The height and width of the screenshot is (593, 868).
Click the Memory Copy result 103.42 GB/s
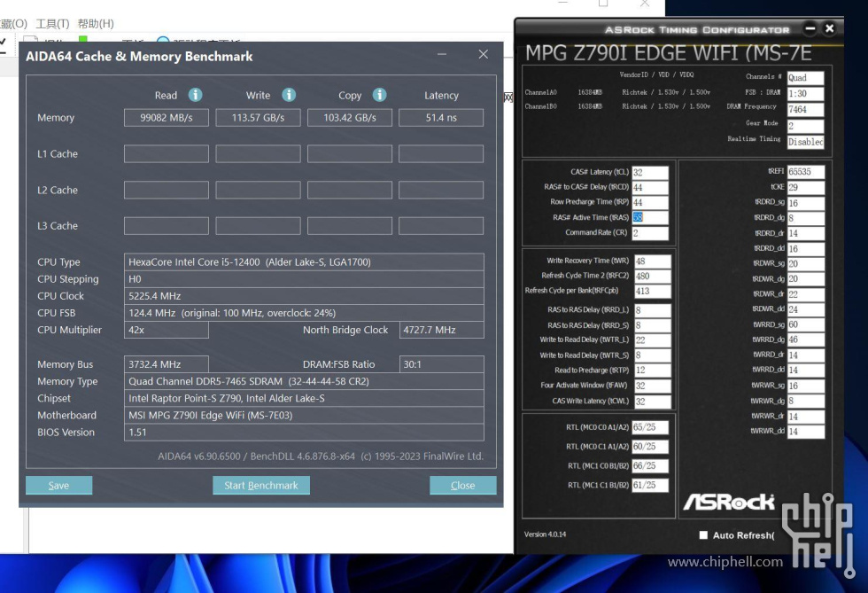coord(350,118)
